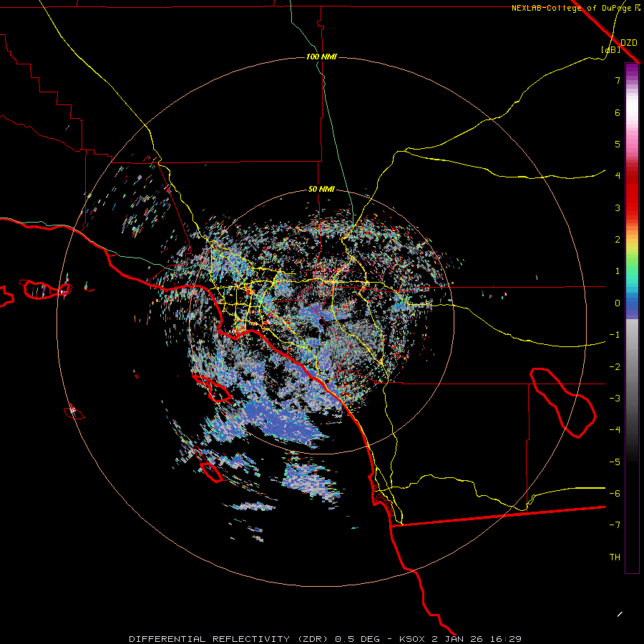This screenshot has height=644, width=644.
Task: Click the -7 value on the dB scale
Action: click(x=615, y=525)
